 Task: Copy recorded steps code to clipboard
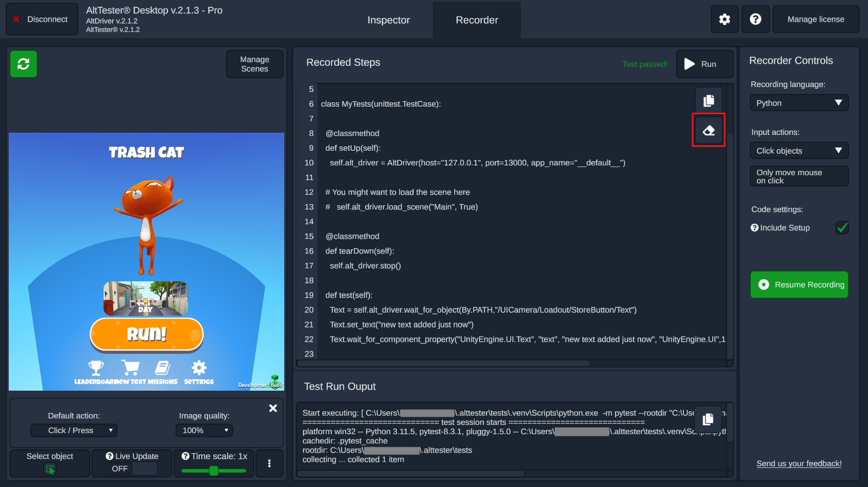point(708,101)
